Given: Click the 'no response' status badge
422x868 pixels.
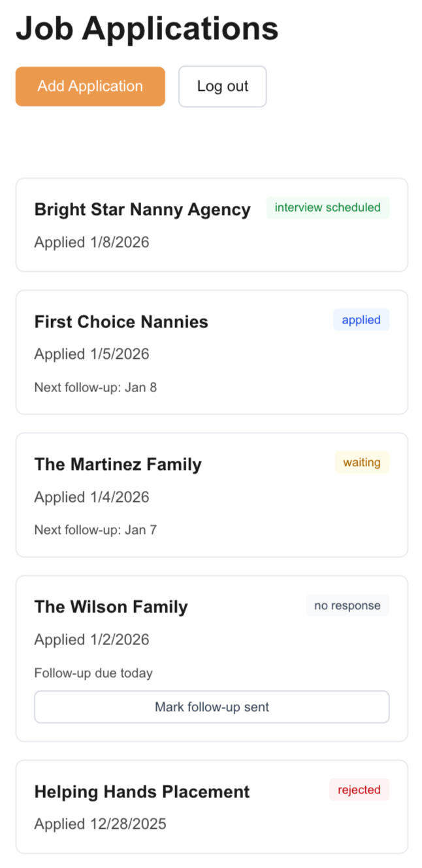Looking at the screenshot, I should pos(347,605).
